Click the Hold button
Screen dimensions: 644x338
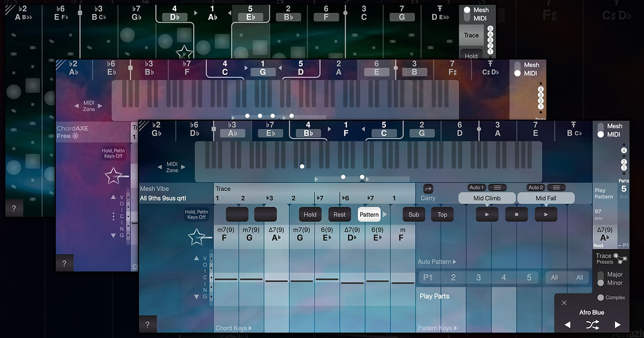310,215
